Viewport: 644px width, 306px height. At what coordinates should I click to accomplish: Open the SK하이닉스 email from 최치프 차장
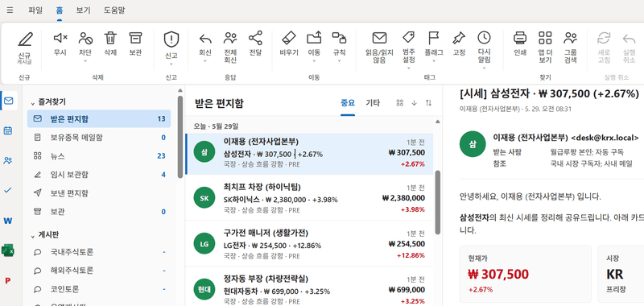[x=309, y=198]
